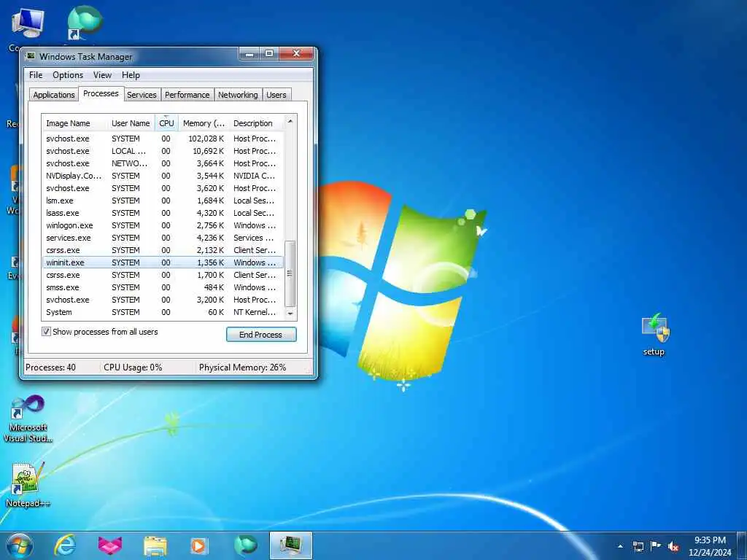
Task: Open the Start menu orb
Action: click(20, 545)
